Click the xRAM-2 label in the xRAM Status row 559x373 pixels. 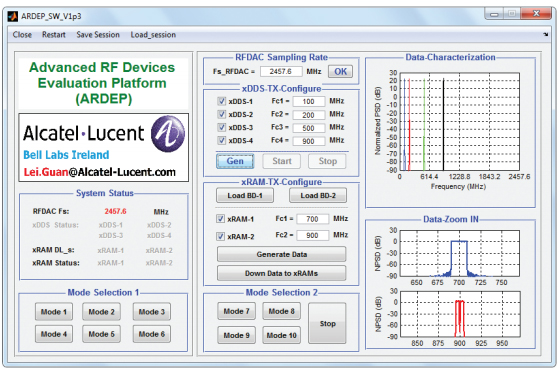(159, 263)
